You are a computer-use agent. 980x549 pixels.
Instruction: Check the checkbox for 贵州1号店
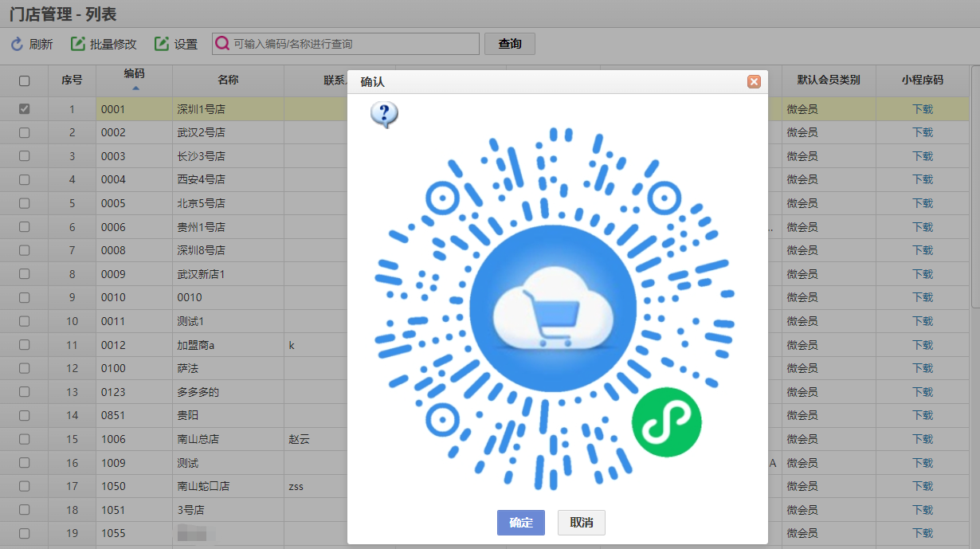coord(24,227)
